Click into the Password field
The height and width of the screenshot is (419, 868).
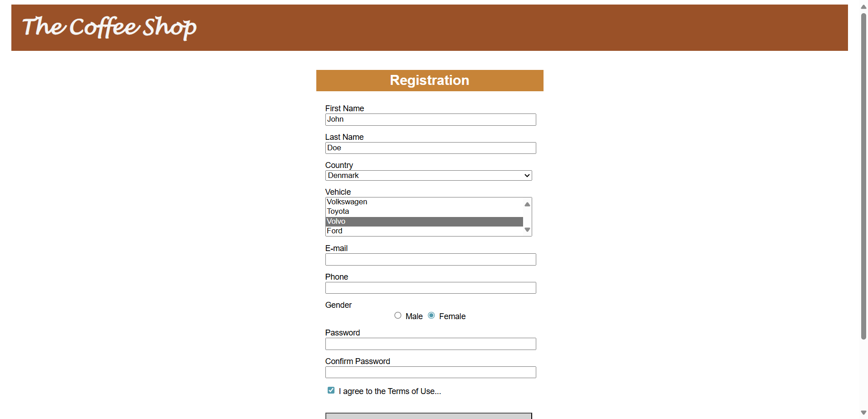pyautogui.click(x=431, y=344)
